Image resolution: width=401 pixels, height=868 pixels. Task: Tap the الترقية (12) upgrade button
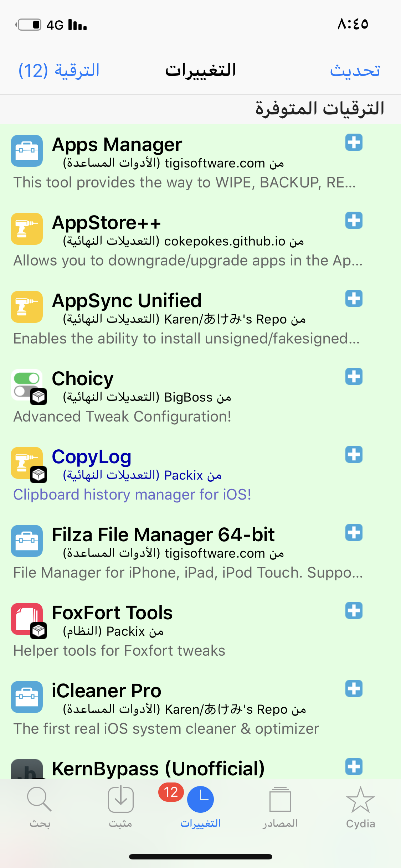tap(59, 70)
